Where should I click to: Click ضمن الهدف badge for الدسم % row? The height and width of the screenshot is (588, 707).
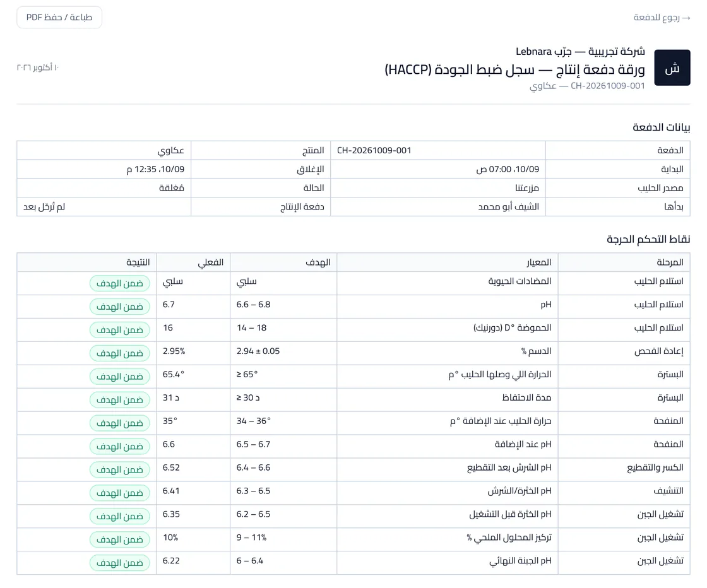coord(119,353)
